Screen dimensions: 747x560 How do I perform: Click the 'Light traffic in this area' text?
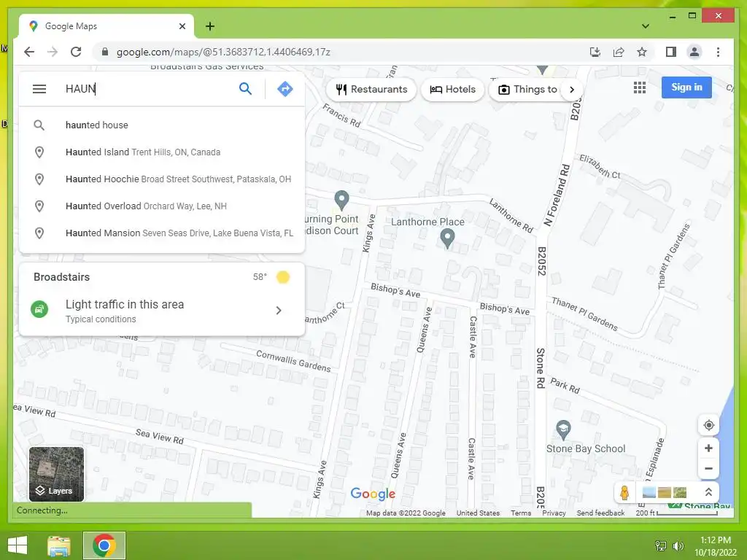[x=124, y=304]
